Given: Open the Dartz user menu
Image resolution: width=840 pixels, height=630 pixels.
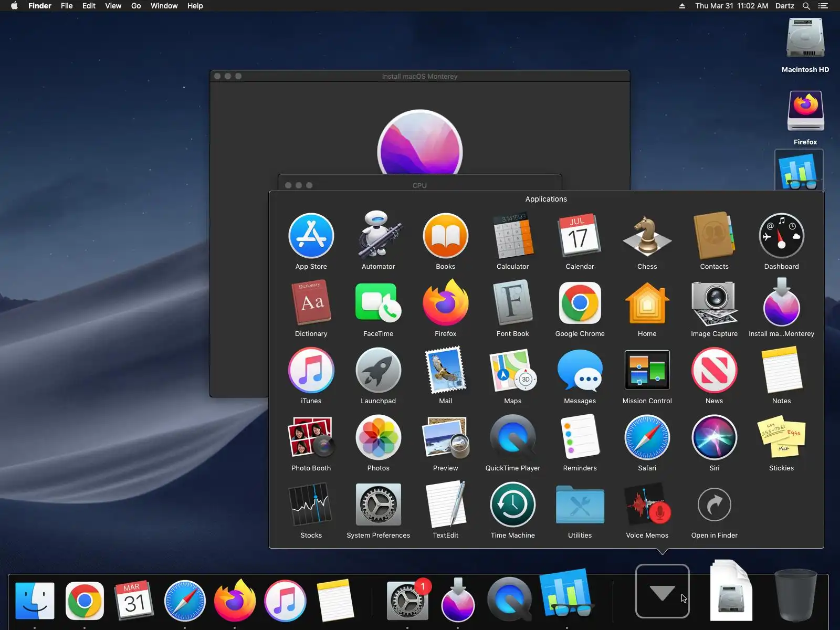Looking at the screenshot, I should (x=784, y=6).
